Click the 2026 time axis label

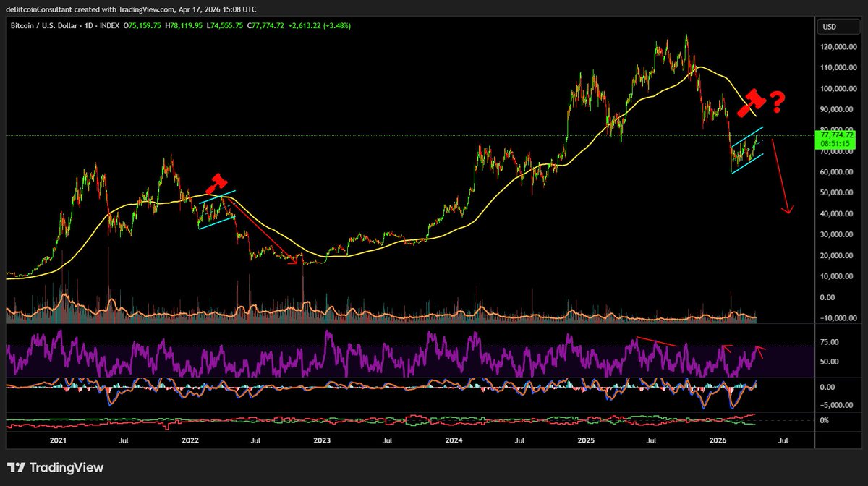click(x=716, y=440)
